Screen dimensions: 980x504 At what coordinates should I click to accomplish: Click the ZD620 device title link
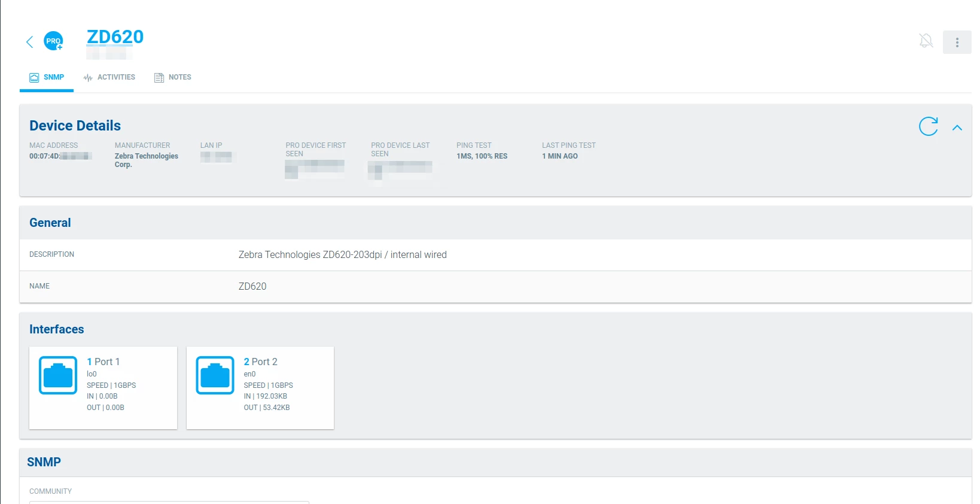coord(115,37)
